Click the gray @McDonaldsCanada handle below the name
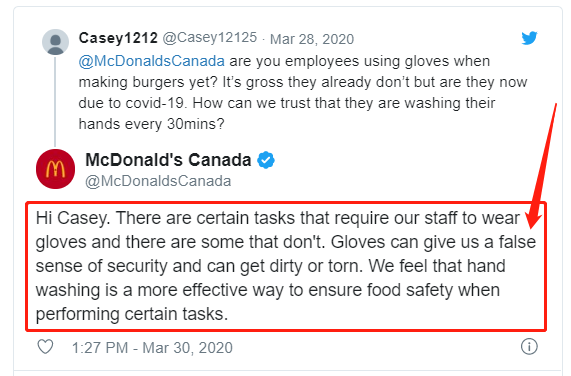The height and width of the screenshot is (376, 571). [x=158, y=181]
